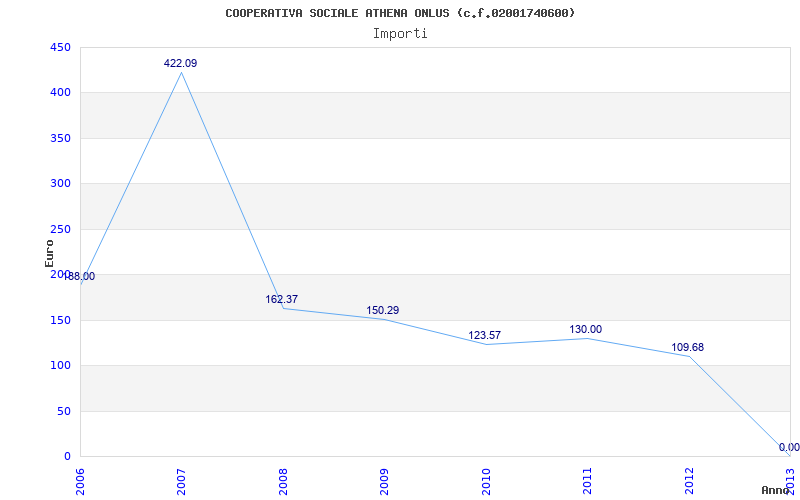Image resolution: width=800 pixels, height=500 pixels.
Task: Click the 150.29 data point label
Action: [x=383, y=310]
